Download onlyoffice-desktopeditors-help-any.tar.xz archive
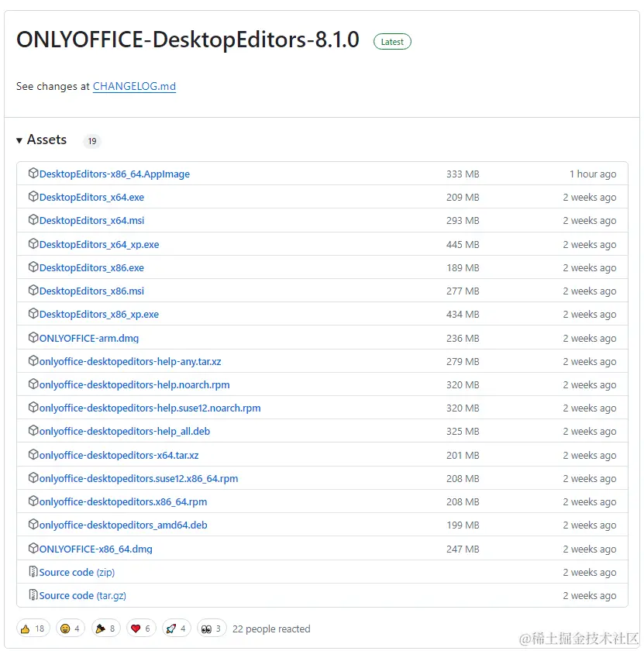Screen dimensions: 644x651 [130, 362]
